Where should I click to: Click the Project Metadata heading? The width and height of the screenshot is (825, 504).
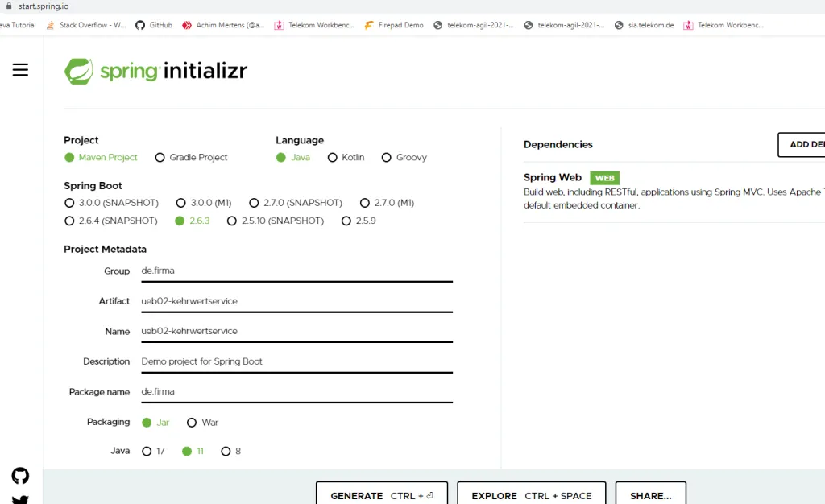tap(106, 249)
